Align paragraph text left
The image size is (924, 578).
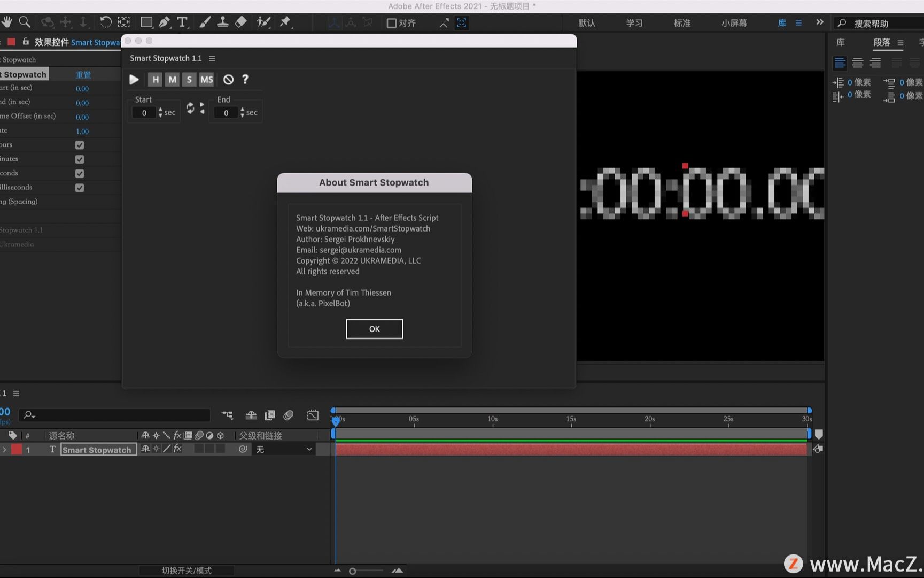tap(840, 63)
